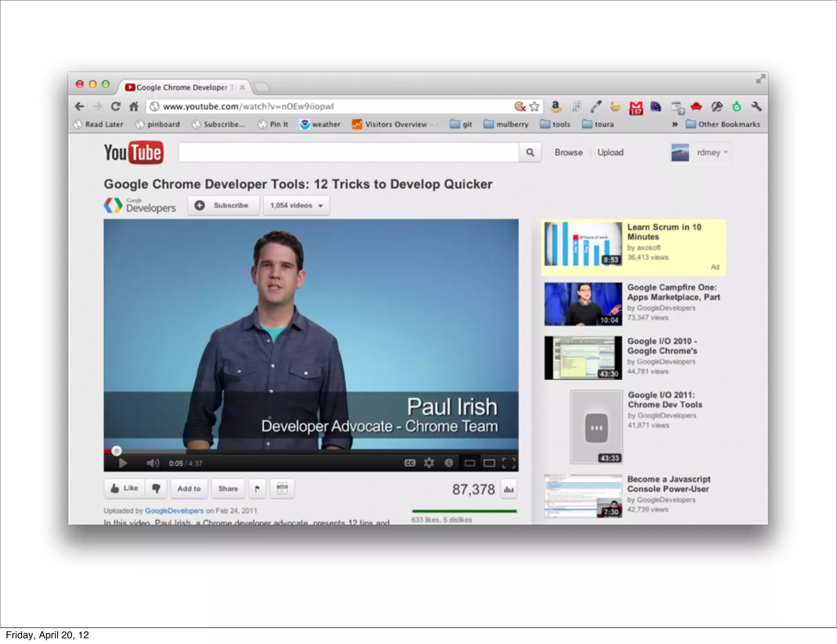Click the Watch Later clock icon
The height and width of the screenshot is (644, 837).
[449, 463]
